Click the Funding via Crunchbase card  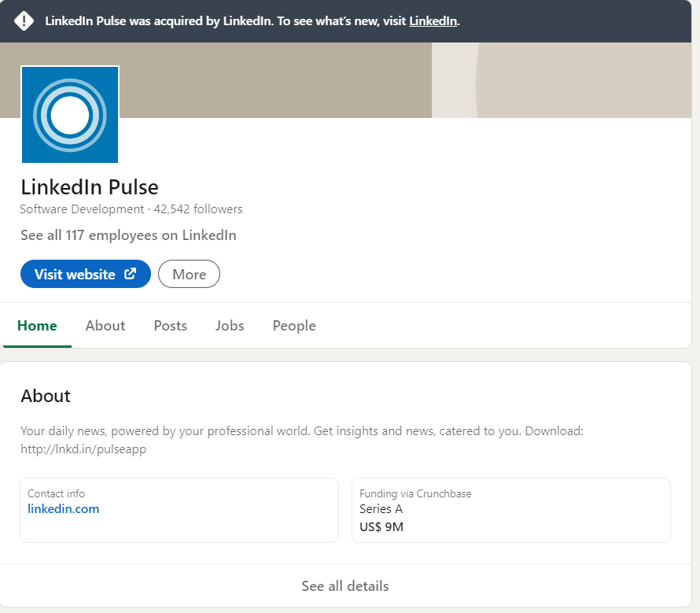[x=511, y=510]
